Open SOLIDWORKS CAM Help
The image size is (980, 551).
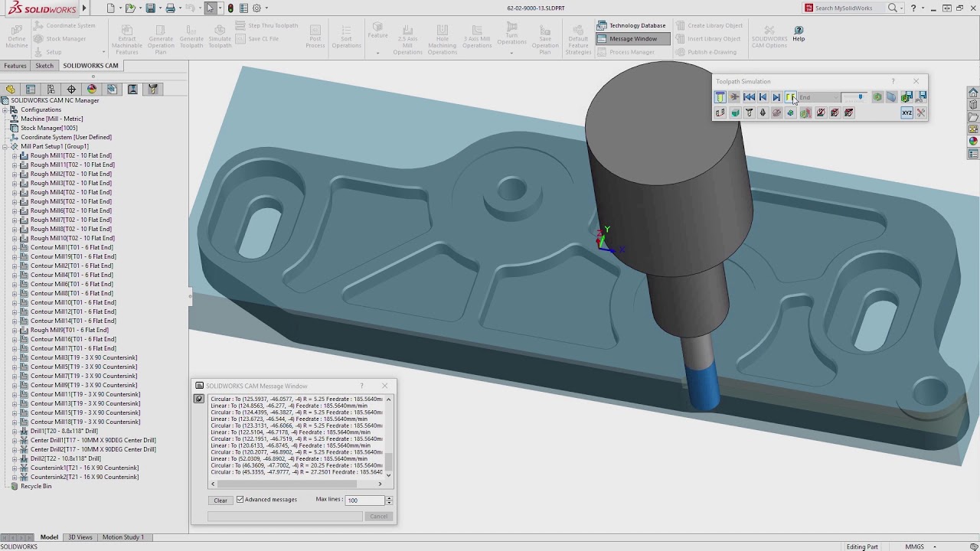click(799, 33)
